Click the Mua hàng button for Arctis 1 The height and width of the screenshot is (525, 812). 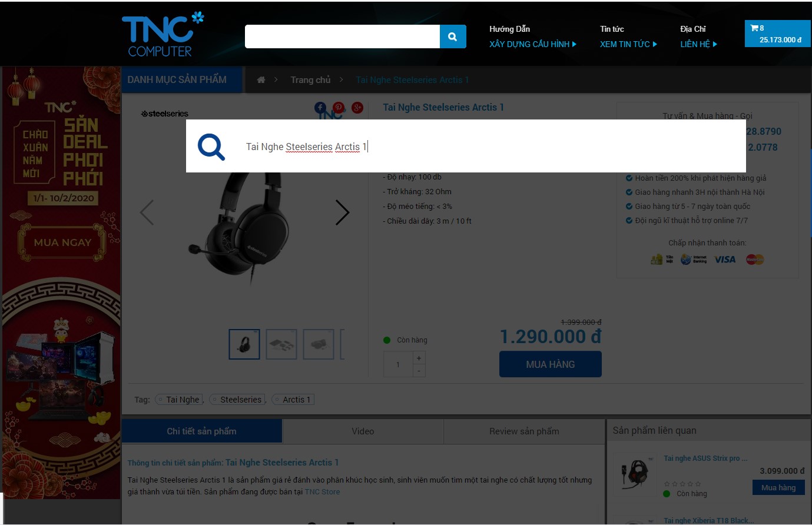(x=551, y=364)
